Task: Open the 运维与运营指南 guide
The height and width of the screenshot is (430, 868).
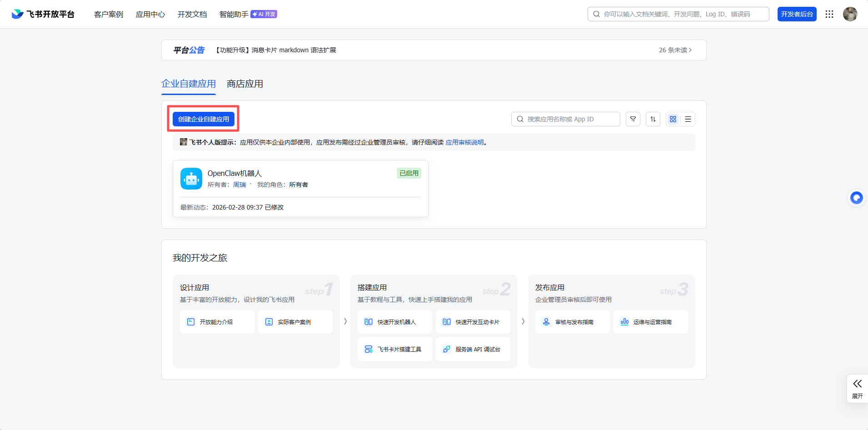Action: point(651,322)
